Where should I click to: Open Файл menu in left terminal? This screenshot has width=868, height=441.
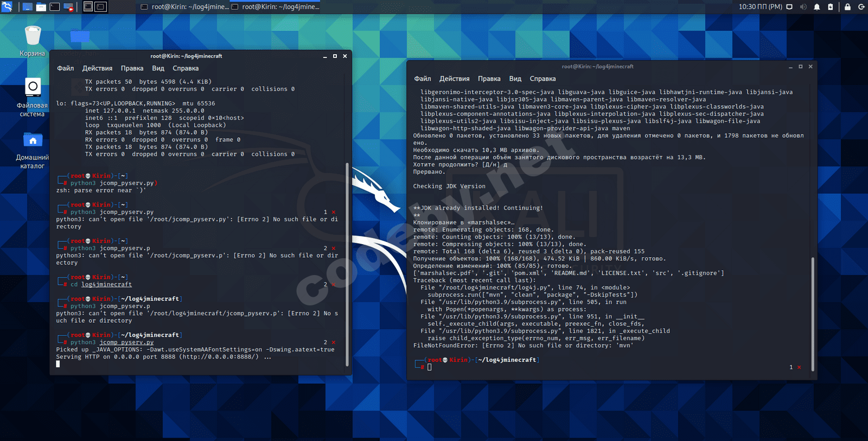(66, 68)
